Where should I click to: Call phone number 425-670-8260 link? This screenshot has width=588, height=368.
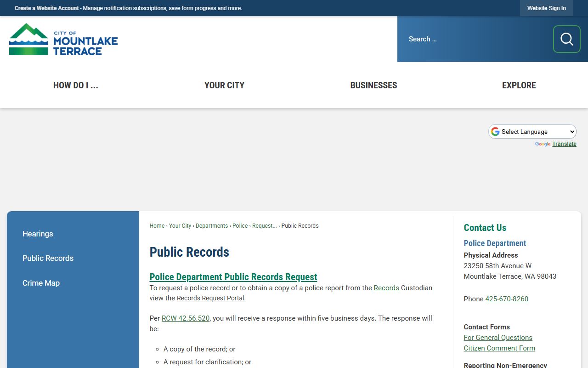click(507, 299)
